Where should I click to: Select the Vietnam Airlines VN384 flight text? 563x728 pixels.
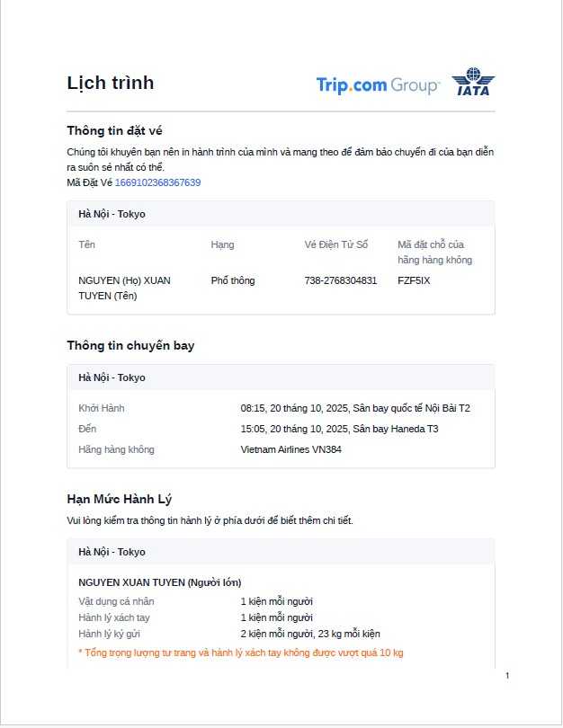click(290, 449)
